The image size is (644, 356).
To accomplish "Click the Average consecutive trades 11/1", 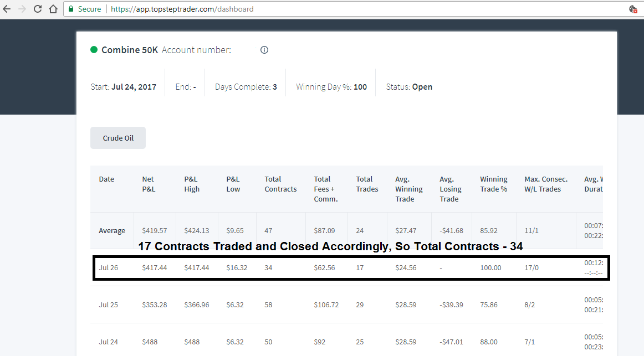I will point(531,230).
